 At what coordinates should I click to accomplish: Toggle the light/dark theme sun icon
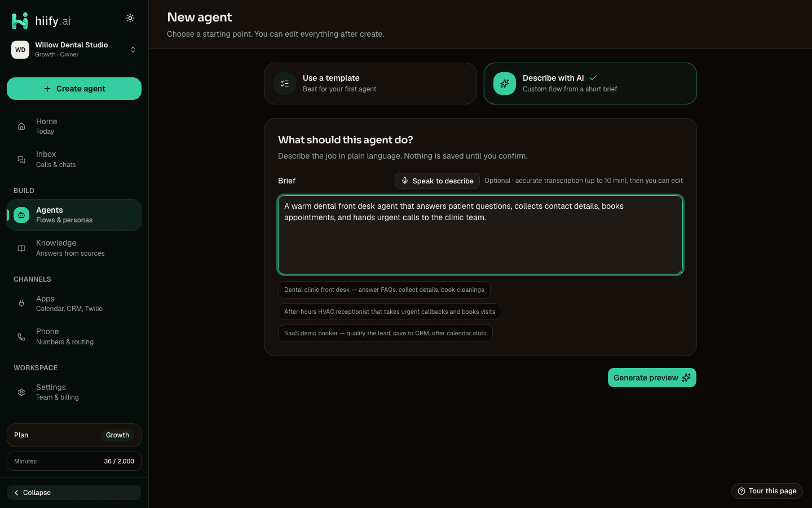tap(130, 18)
